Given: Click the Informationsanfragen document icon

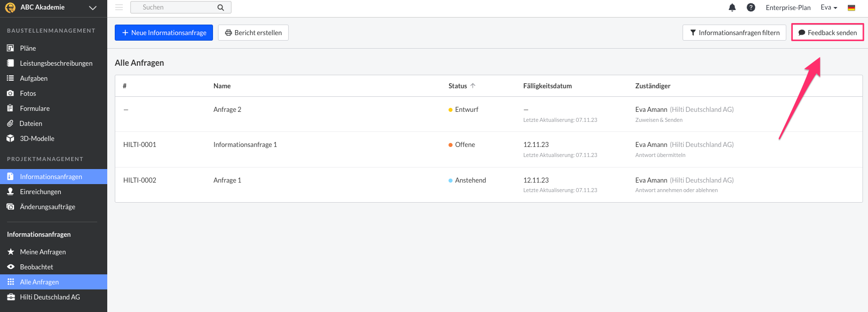Looking at the screenshot, I should point(10,177).
